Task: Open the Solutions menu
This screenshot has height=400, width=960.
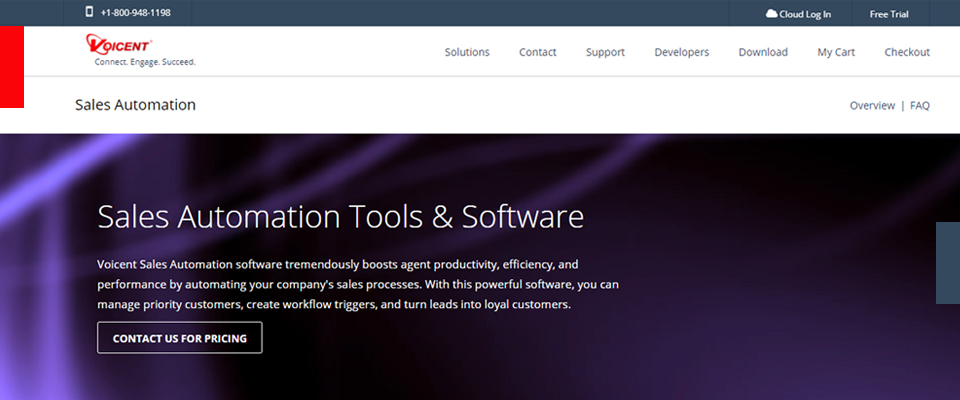Action: 467,52
